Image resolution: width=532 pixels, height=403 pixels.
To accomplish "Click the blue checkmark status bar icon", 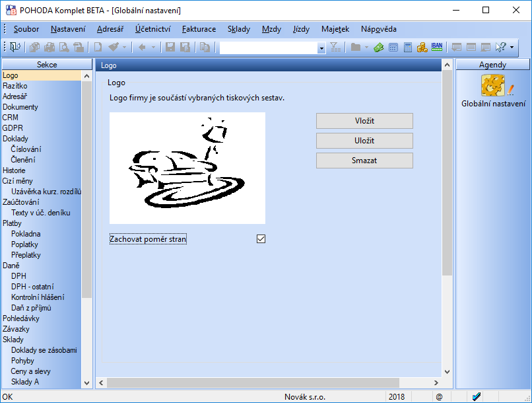I will pos(477,396).
